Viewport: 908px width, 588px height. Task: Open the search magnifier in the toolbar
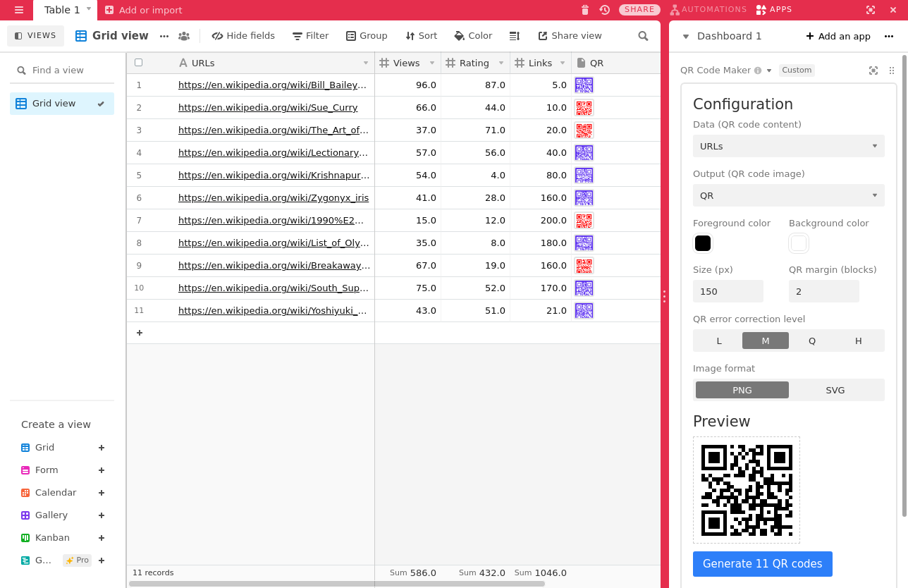643,36
